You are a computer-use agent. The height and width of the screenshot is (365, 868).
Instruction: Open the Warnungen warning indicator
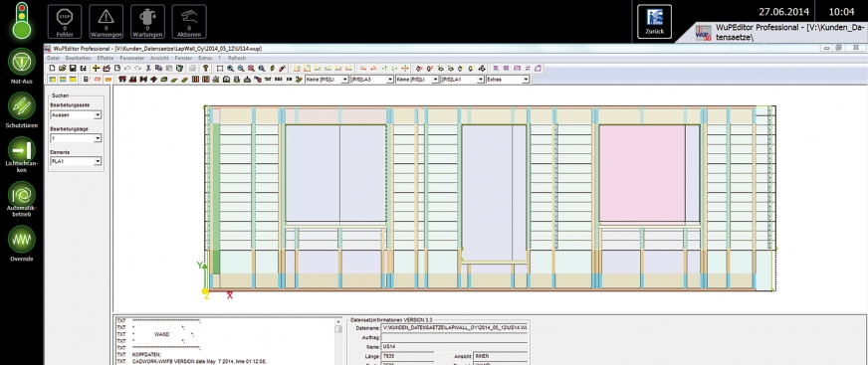(x=106, y=22)
